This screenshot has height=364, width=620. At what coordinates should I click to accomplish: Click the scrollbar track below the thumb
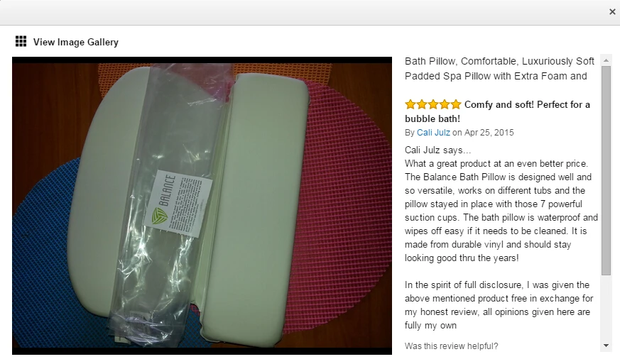tap(606, 307)
